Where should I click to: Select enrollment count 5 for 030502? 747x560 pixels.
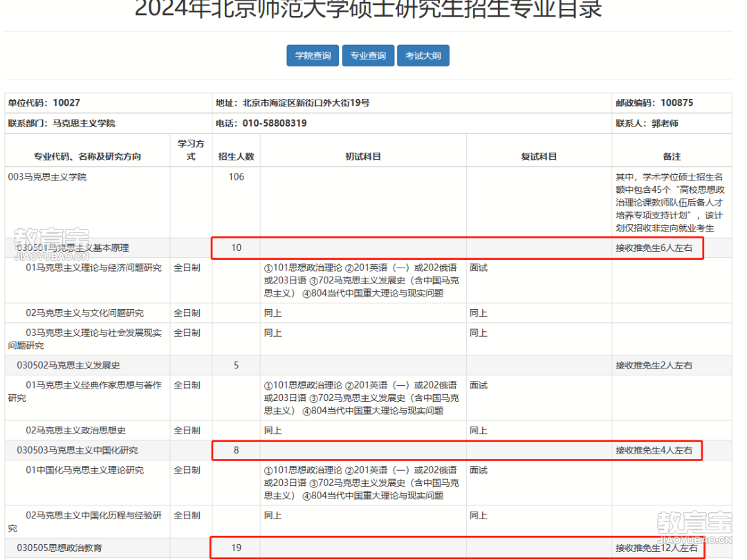(x=237, y=365)
